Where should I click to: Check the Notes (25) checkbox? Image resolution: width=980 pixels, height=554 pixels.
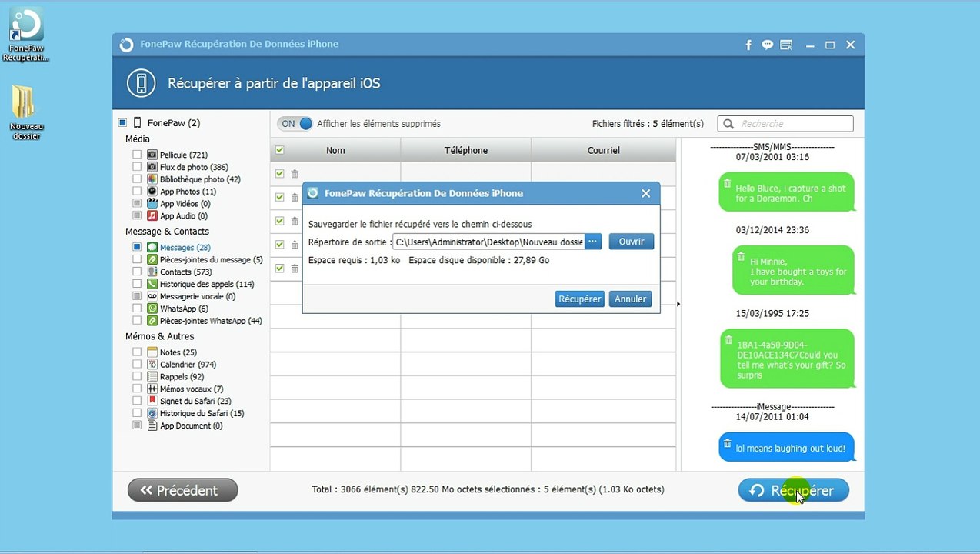click(x=137, y=352)
